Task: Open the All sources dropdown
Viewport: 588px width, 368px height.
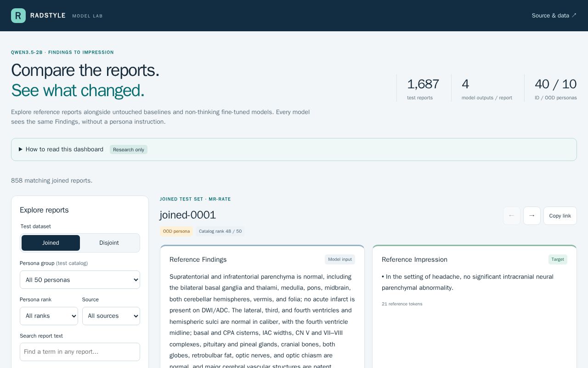Action: coord(111,316)
